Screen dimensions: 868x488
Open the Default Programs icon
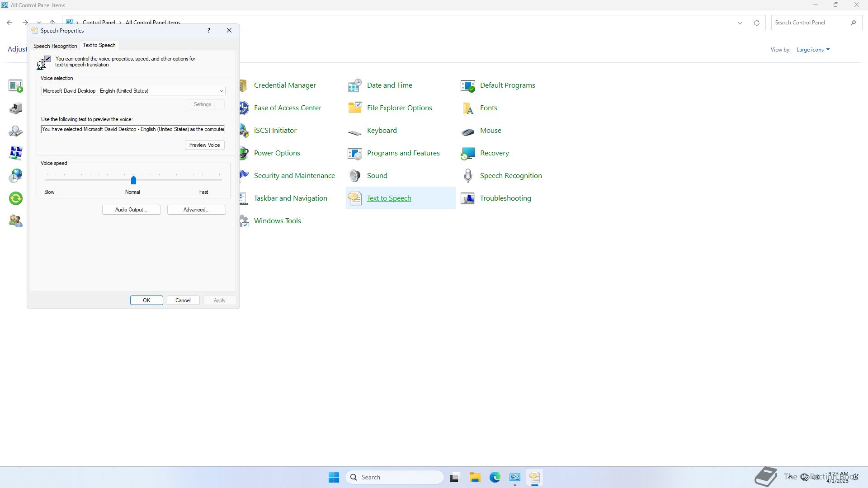pyautogui.click(x=468, y=85)
